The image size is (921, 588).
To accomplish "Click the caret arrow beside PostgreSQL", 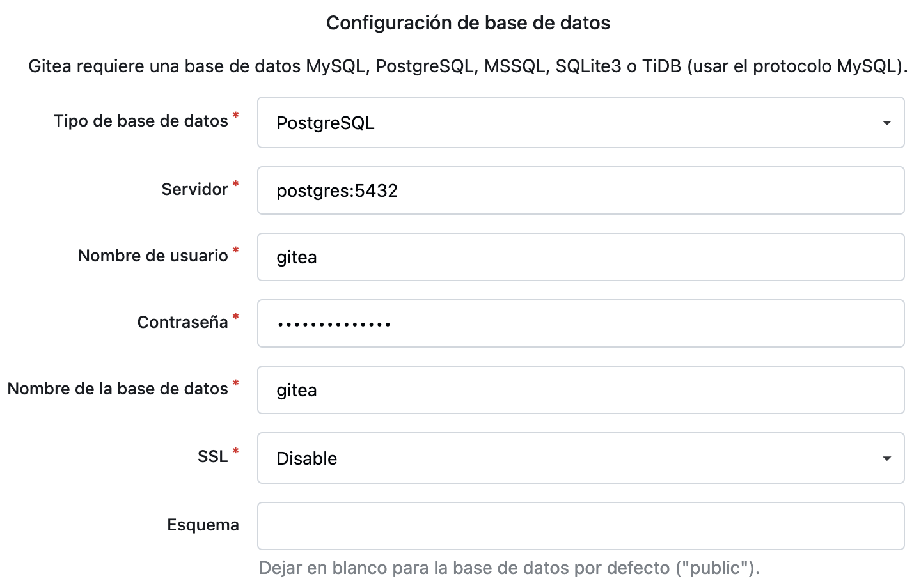I will click(x=886, y=123).
